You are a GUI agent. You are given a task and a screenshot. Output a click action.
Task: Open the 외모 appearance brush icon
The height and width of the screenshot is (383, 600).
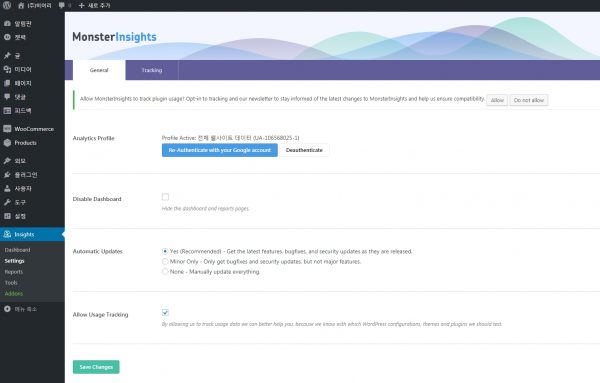click(7, 161)
